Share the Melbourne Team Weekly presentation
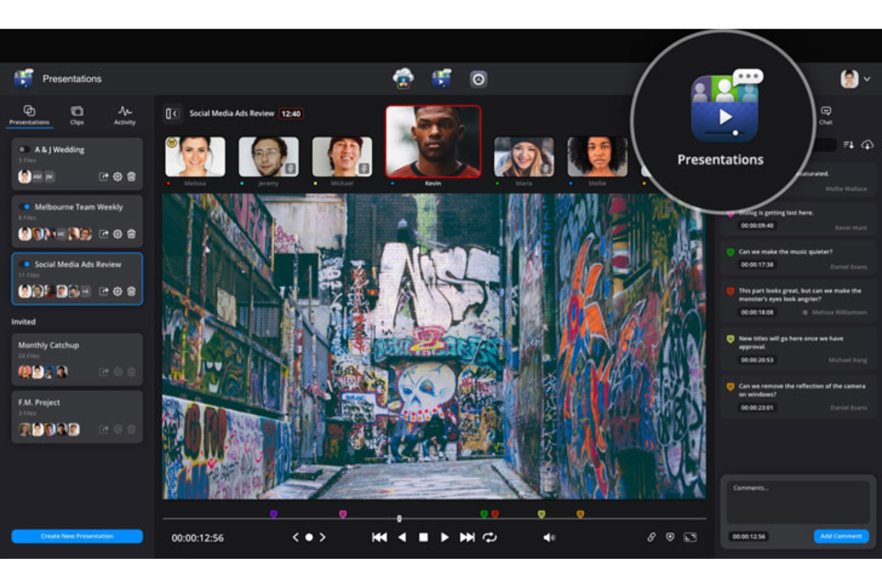Screen dimensions: 882x588 click(104, 234)
